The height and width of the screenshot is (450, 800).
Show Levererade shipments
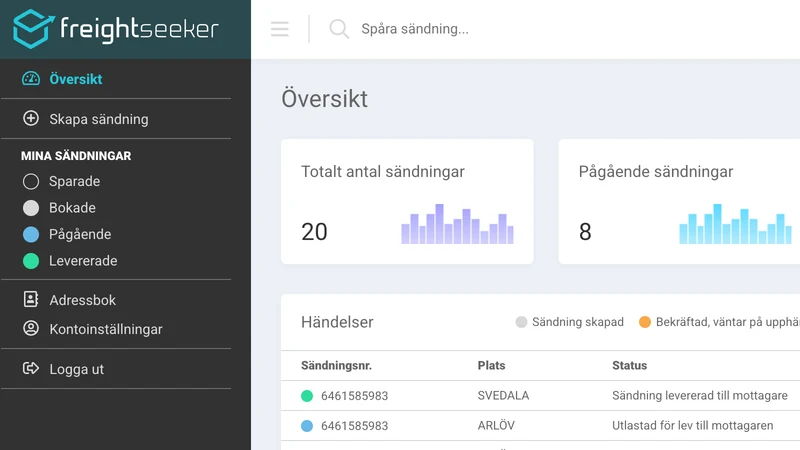(83, 261)
